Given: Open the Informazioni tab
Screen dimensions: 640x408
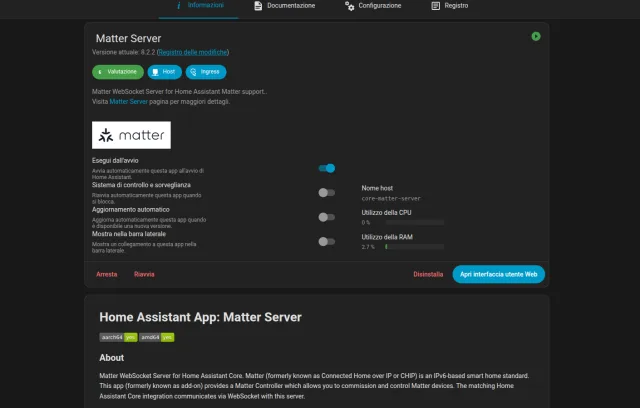Looking at the screenshot, I should pyautogui.click(x=198, y=6).
